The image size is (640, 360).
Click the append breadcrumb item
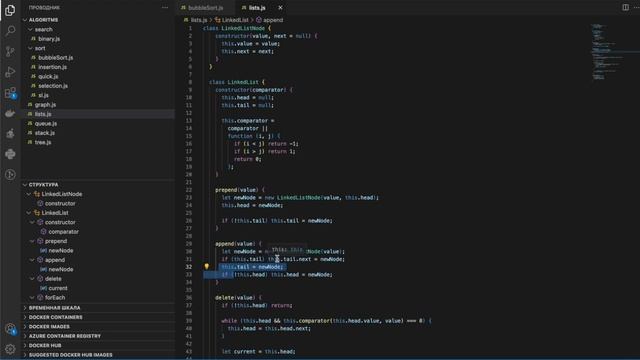pos(269,20)
